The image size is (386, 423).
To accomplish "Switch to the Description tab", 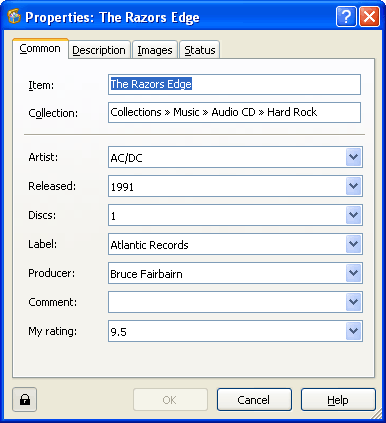I will (99, 50).
